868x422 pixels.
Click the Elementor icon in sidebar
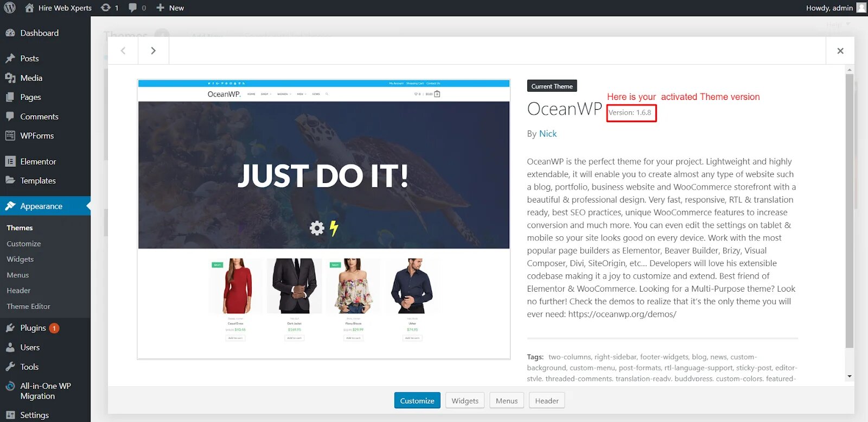10,161
